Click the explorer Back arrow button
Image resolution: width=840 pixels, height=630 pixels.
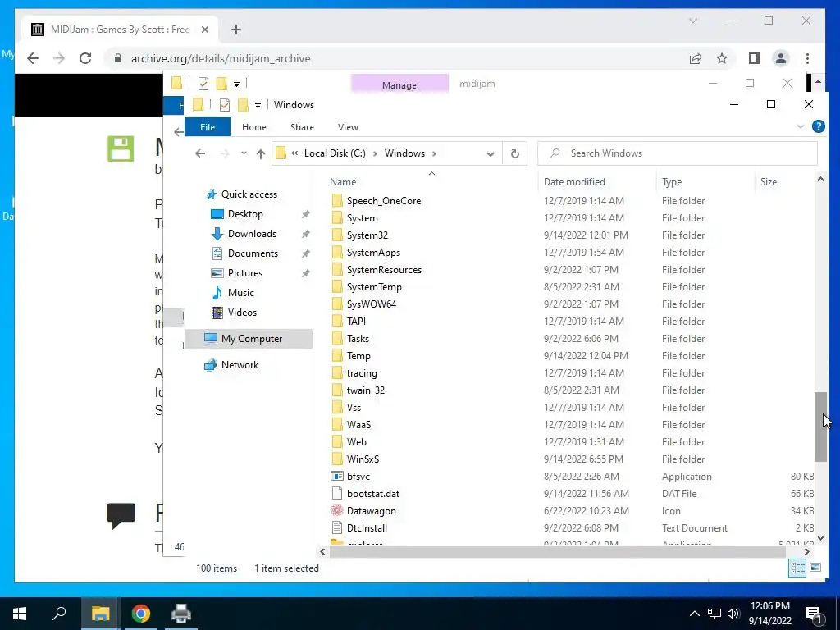(x=200, y=153)
